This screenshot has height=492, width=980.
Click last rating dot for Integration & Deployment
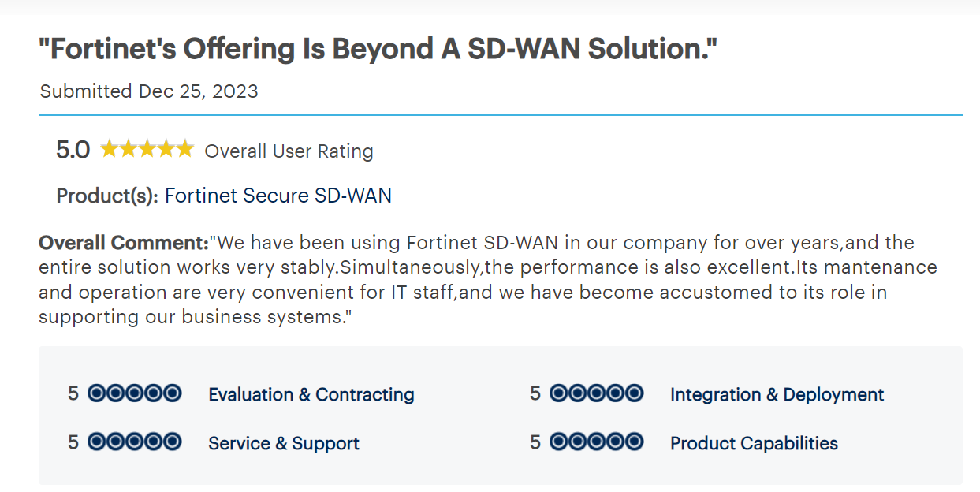tap(634, 393)
